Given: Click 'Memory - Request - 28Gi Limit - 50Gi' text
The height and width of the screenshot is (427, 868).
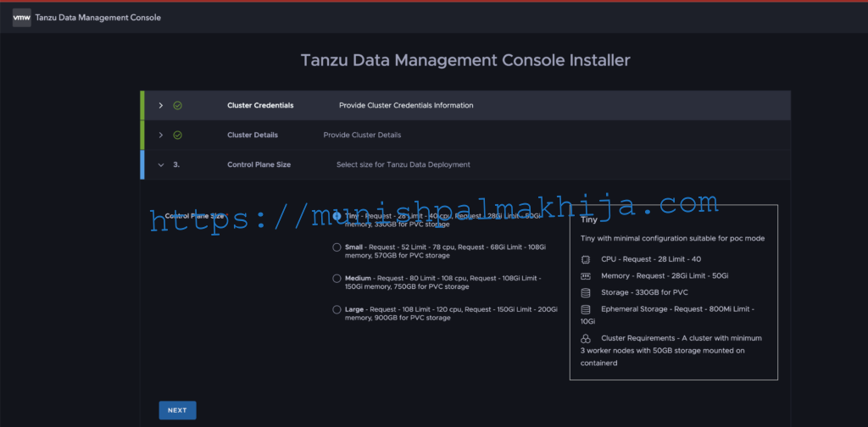Looking at the screenshot, I should [x=665, y=275].
